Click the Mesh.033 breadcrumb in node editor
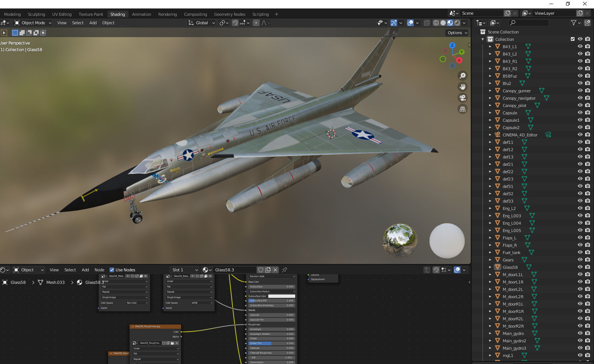The width and height of the screenshot is (594, 364). pos(55,282)
